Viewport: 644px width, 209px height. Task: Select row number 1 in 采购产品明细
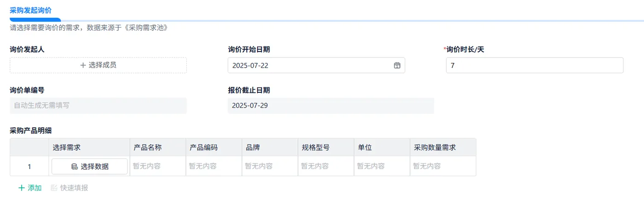pos(29,167)
